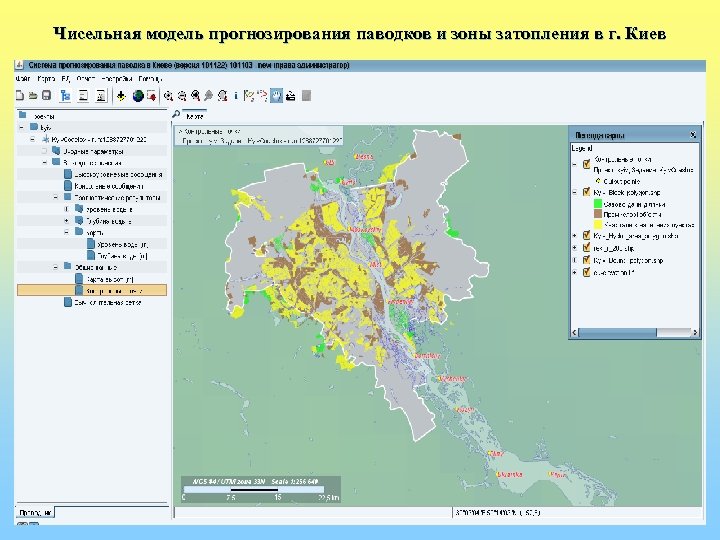This screenshot has height=540, width=720.
Task: Click the open folder toolbar icon
Action: click(x=33, y=96)
